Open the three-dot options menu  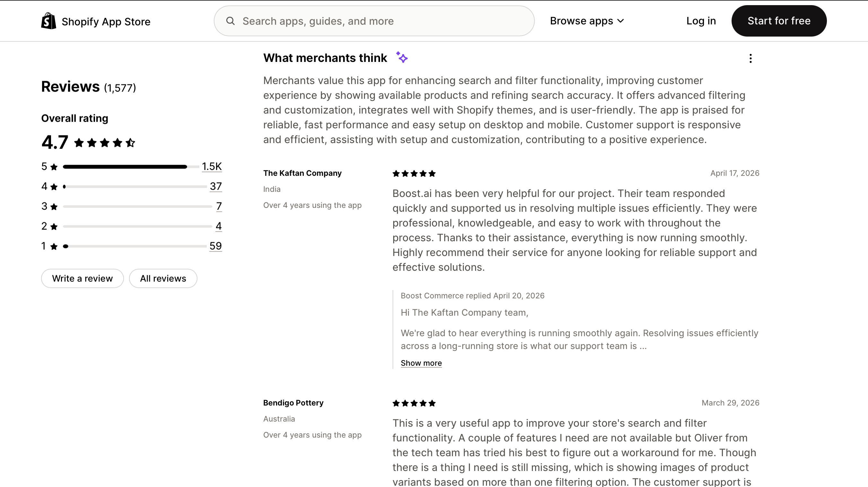751,59
